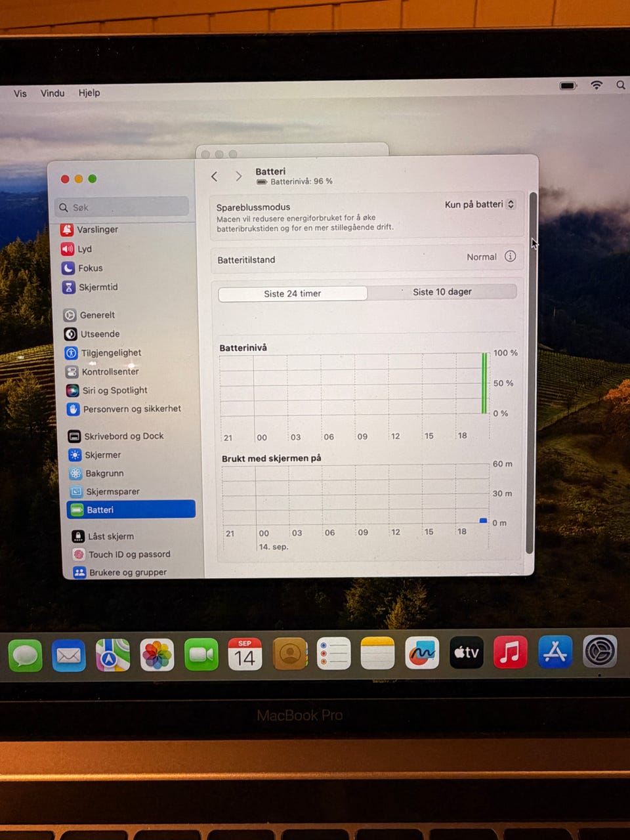
Task: Switch to Siste 24 timer tab
Action: pos(293,293)
